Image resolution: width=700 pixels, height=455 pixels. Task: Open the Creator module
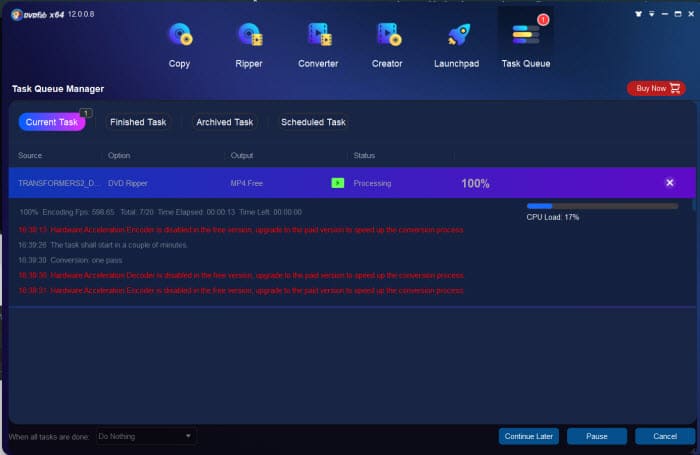click(x=387, y=45)
